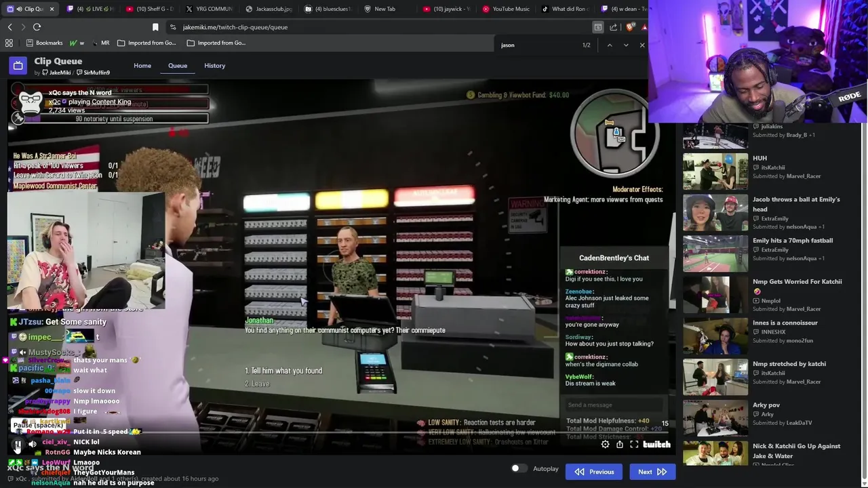
Task: Open the Home tab in Clip Queue
Action: pyautogui.click(x=142, y=66)
